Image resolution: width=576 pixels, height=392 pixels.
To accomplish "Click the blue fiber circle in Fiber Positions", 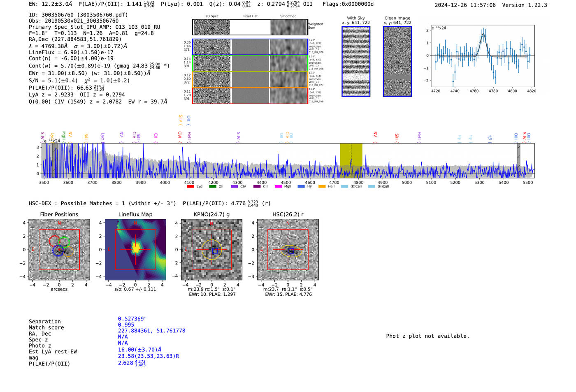I will 58,251.
